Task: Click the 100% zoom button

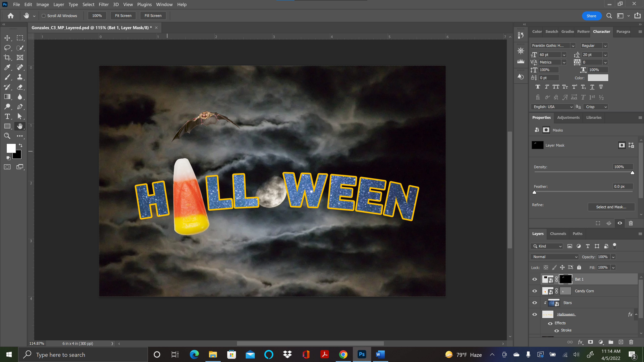Action: click(x=97, y=16)
